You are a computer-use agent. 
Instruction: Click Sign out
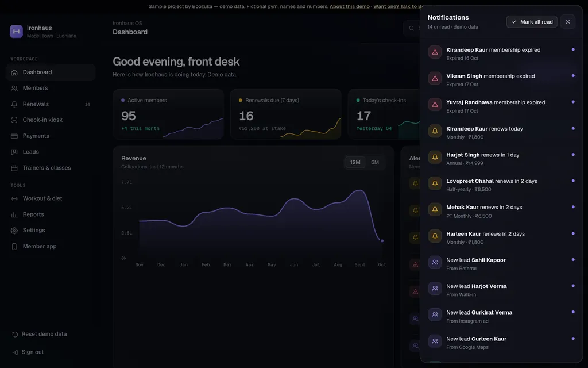[28, 352]
